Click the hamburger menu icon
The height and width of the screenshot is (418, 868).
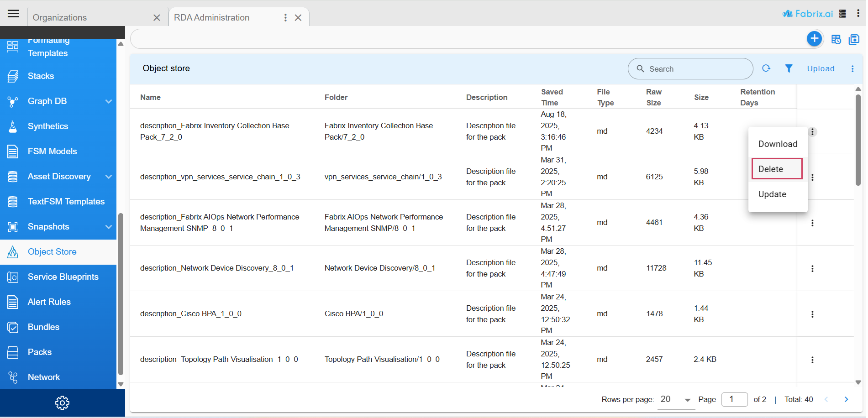pyautogui.click(x=14, y=14)
